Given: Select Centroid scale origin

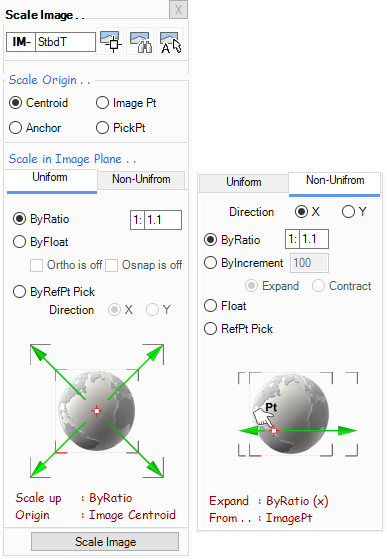Looking at the screenshot, I should [38, 103].
